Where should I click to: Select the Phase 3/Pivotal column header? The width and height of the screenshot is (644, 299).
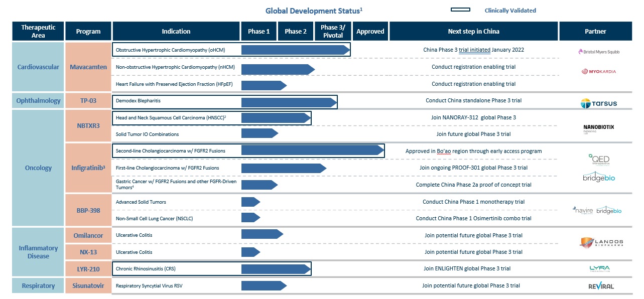coord(333,31)
